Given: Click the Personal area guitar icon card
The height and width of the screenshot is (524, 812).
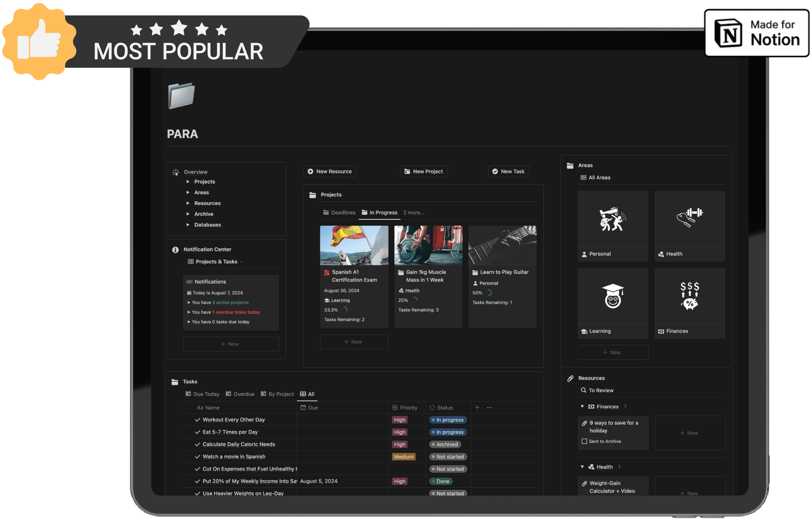Looking at the screenshot, I should tap(612, 219).
